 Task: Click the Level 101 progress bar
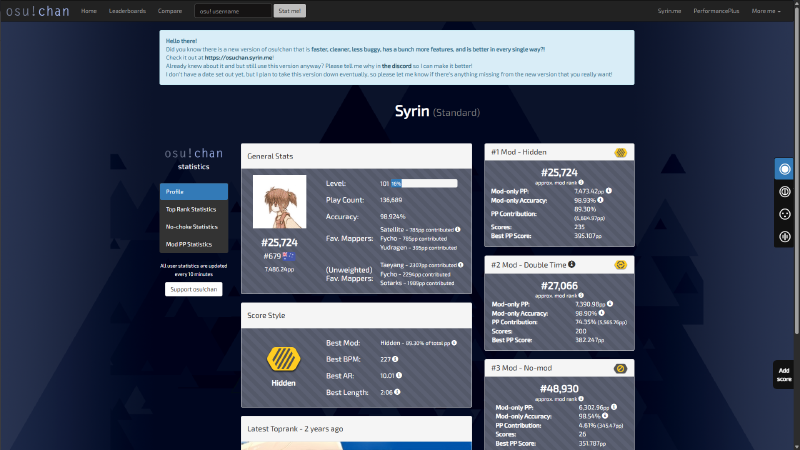point(424,183)
